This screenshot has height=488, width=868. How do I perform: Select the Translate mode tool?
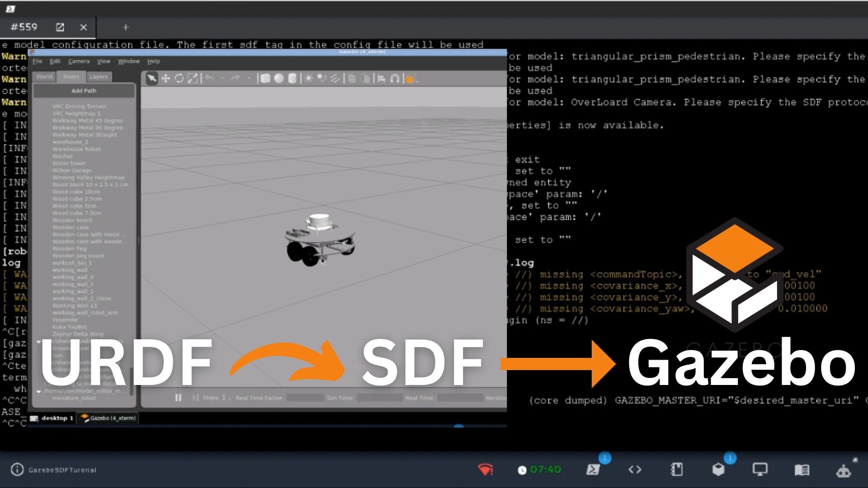pos(165,79)
